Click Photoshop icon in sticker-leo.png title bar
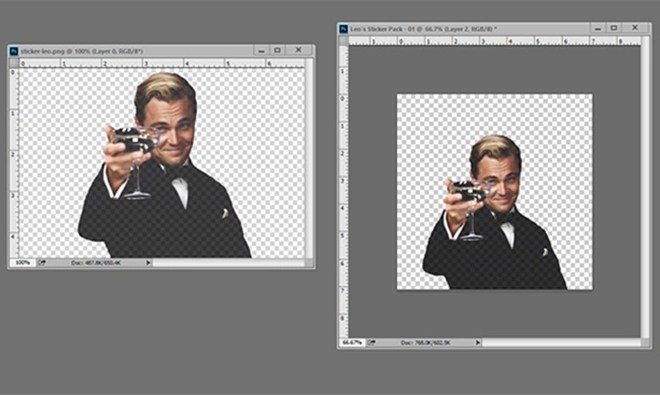The image size is (660, 395). [14, 51]
